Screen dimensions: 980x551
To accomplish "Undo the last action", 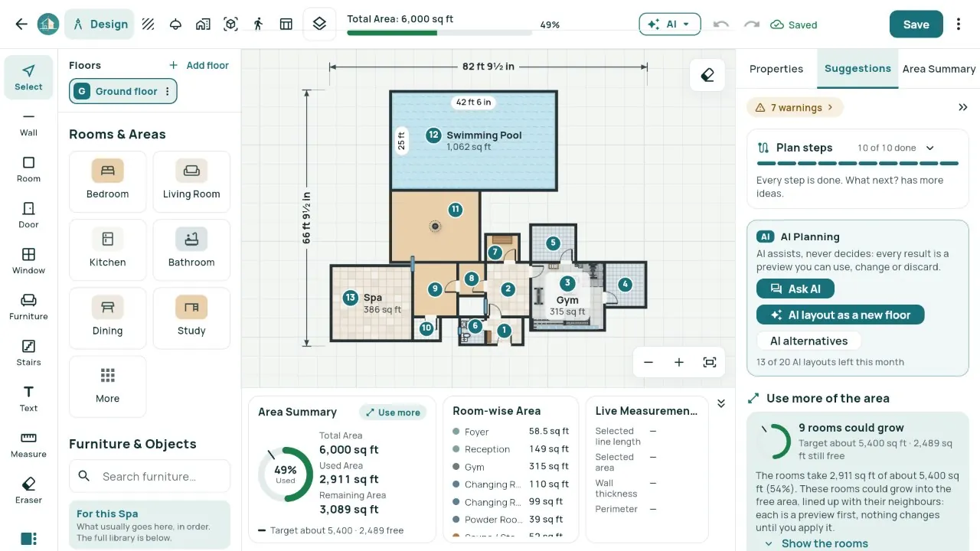I will coord(720,24).
